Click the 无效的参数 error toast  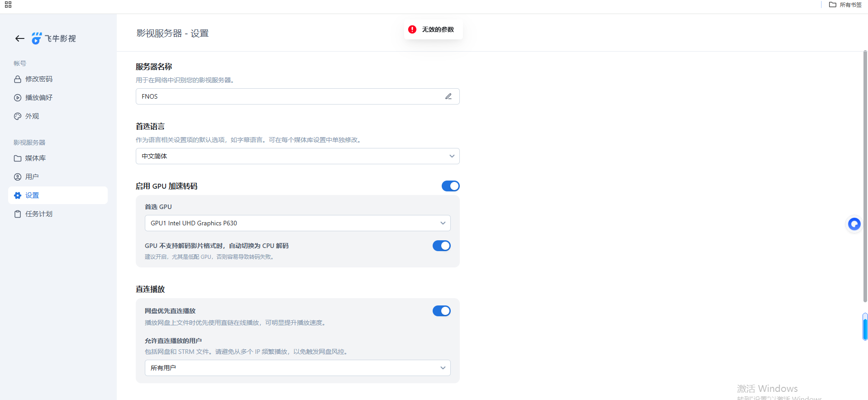(433, 29)
